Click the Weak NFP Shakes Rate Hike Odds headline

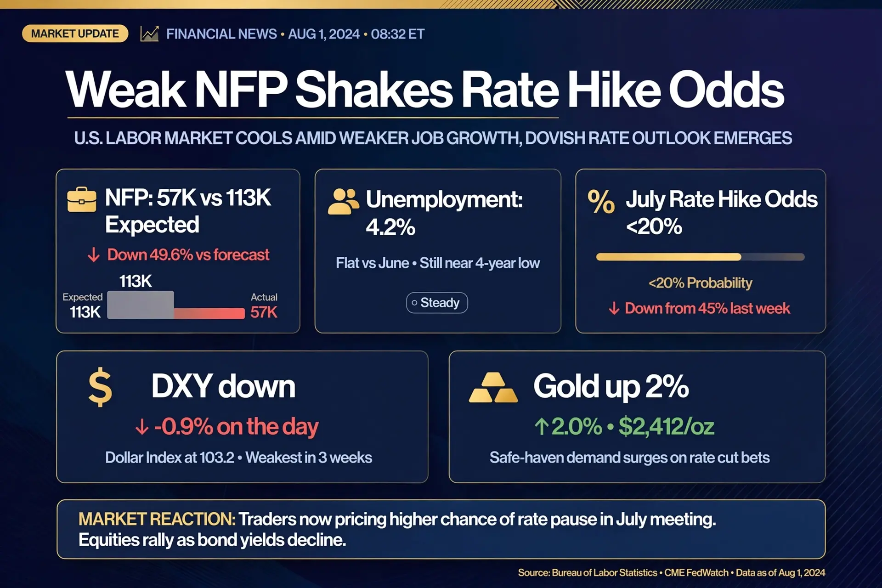point(424,89)
